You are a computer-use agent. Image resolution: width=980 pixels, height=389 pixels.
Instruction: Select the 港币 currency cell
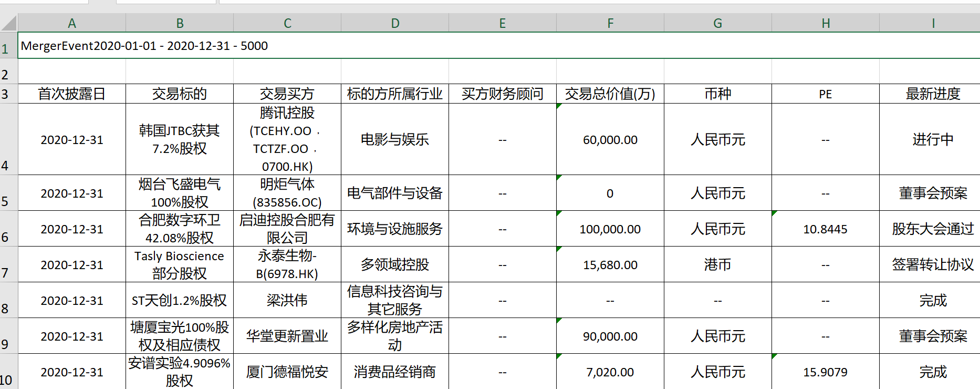[718, 264]
